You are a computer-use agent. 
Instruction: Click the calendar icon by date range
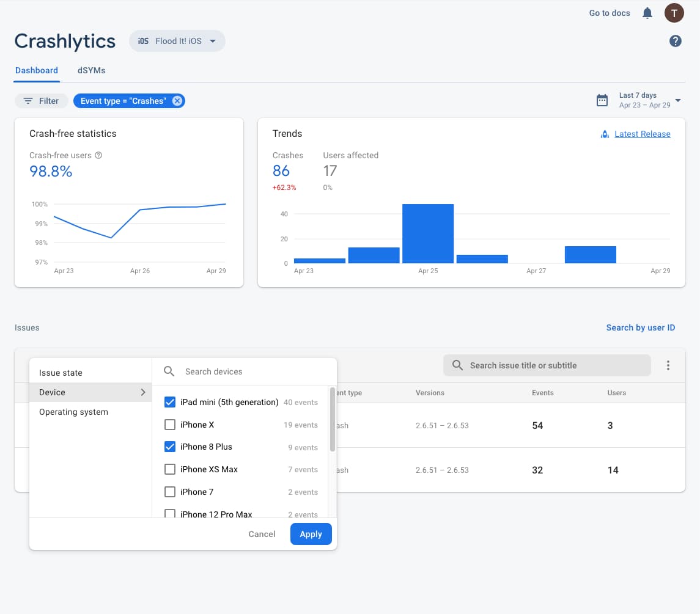602,100
